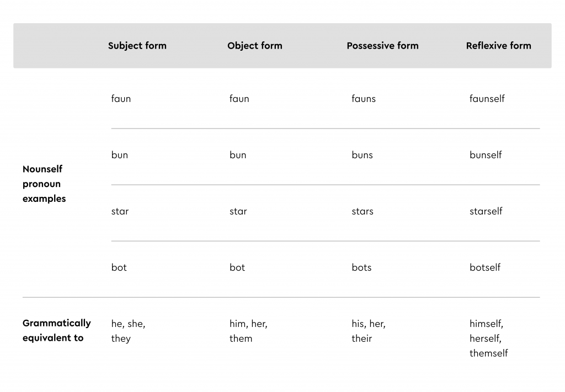Click the him, her, them cell
The width and height of the screenshot is (565, 392).
point(248,331)
